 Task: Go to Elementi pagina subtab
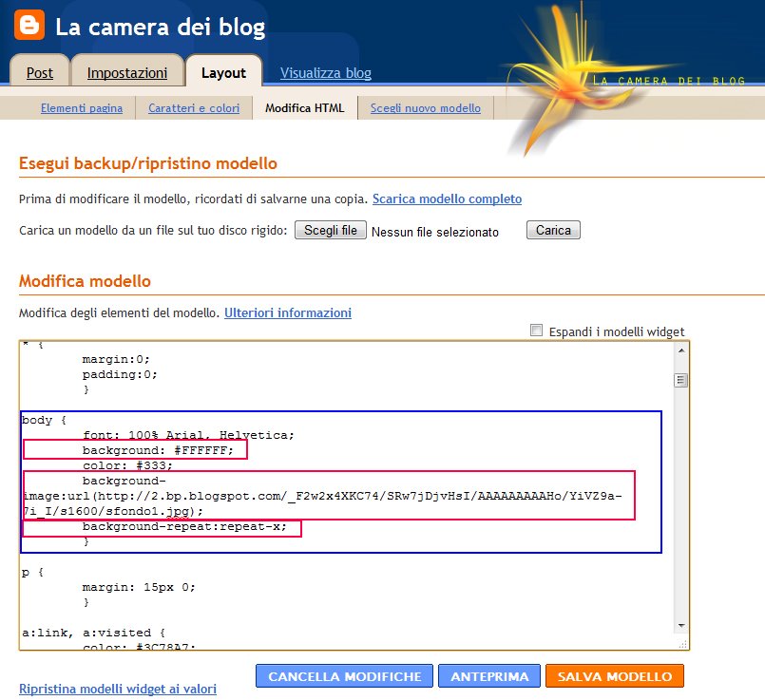[x=82, y=107]
